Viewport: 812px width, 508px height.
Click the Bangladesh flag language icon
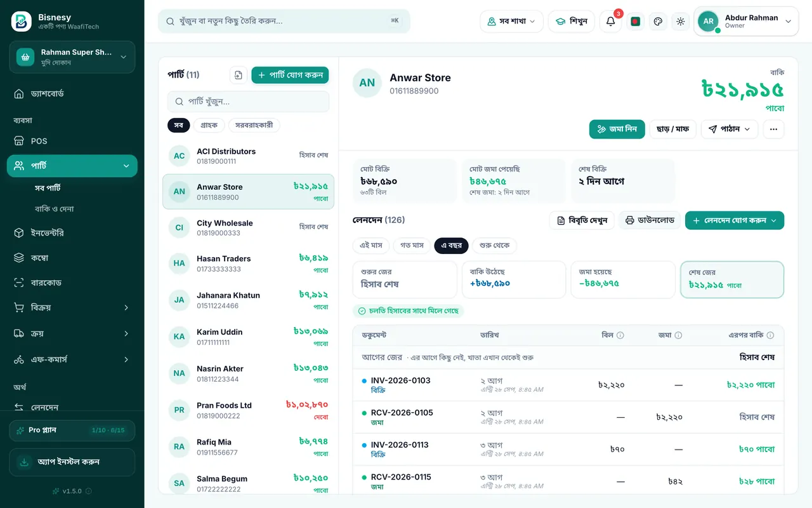point(636,21)
